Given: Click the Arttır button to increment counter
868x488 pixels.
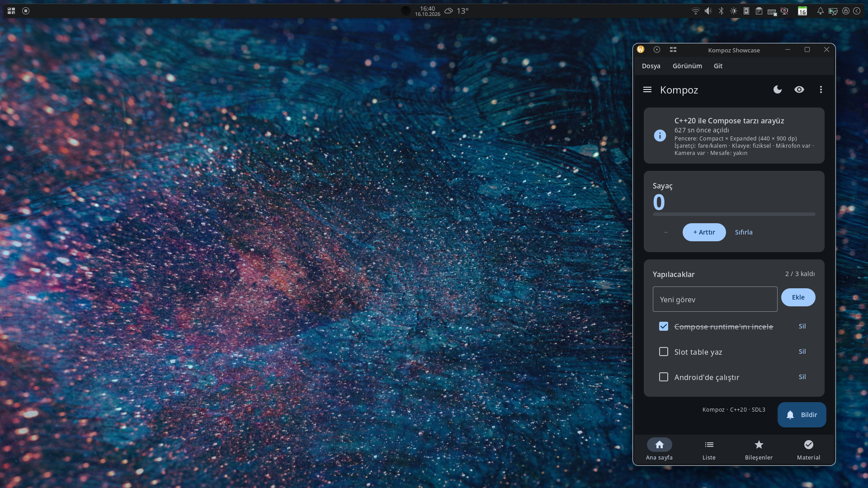Looking at the screenshot, I should click(704, 232).
